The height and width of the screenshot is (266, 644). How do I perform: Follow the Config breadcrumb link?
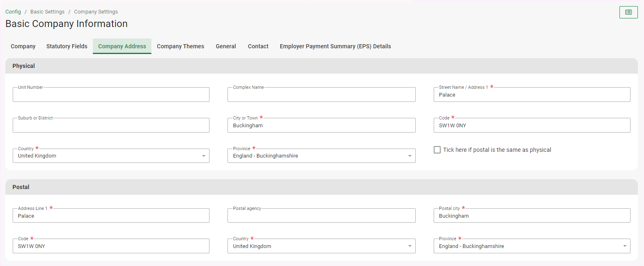13,12
